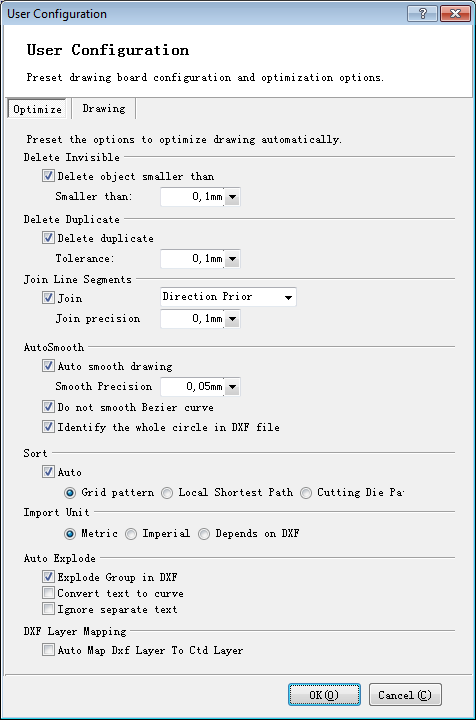
Task: Disable the Join line segments checkbox
Action: (x=48, y=298)
